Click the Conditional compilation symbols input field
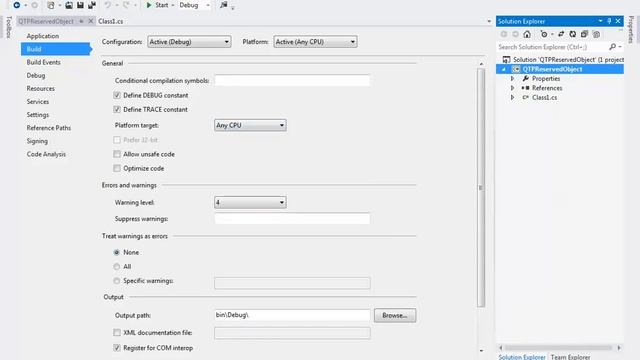 point(292,80)
